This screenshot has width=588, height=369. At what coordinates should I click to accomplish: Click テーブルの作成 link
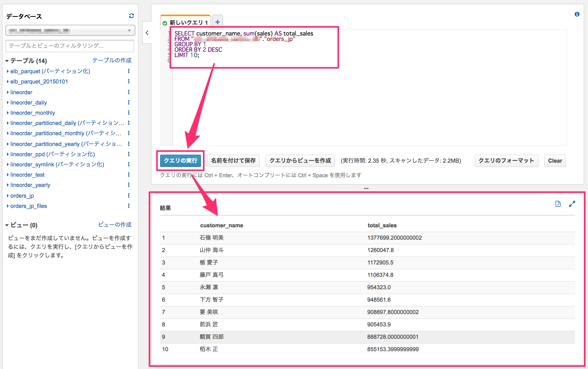pyautogui.click(x=112, y=60)
